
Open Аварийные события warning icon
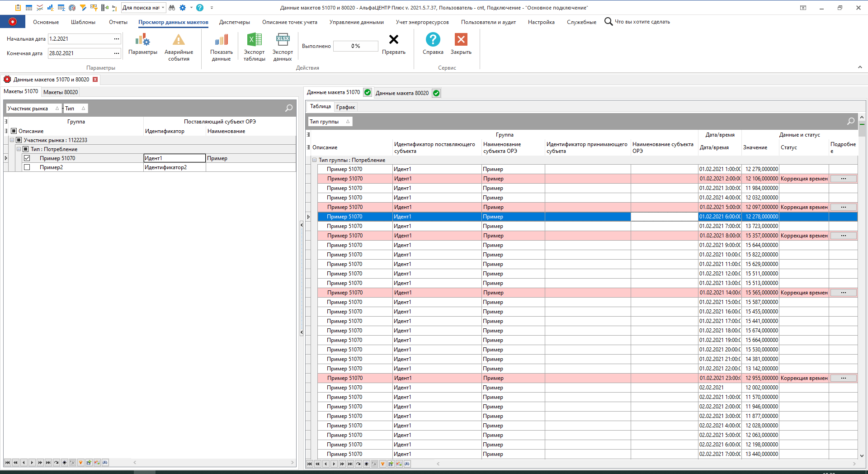pyautogui.click(x=179, y=40)
